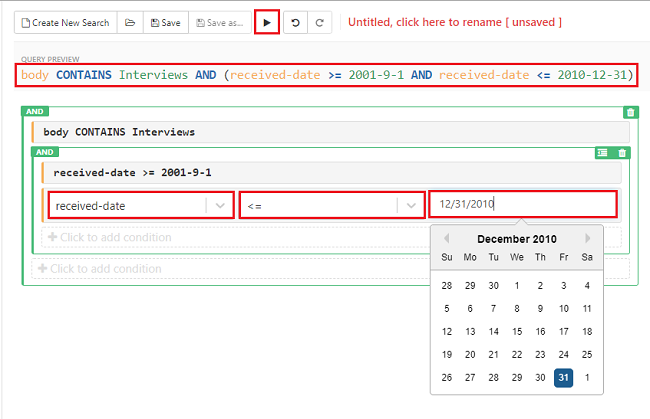Viewport: 650px width, 419px height.
Task: Pick December 6 in calendar
Action: coord(470,309)
